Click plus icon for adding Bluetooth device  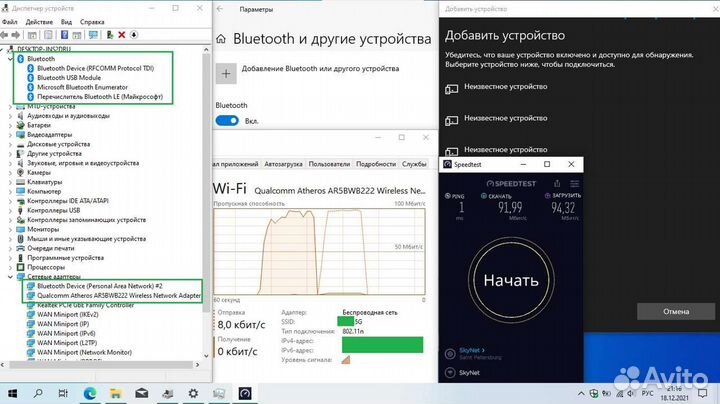coord(226,73)
